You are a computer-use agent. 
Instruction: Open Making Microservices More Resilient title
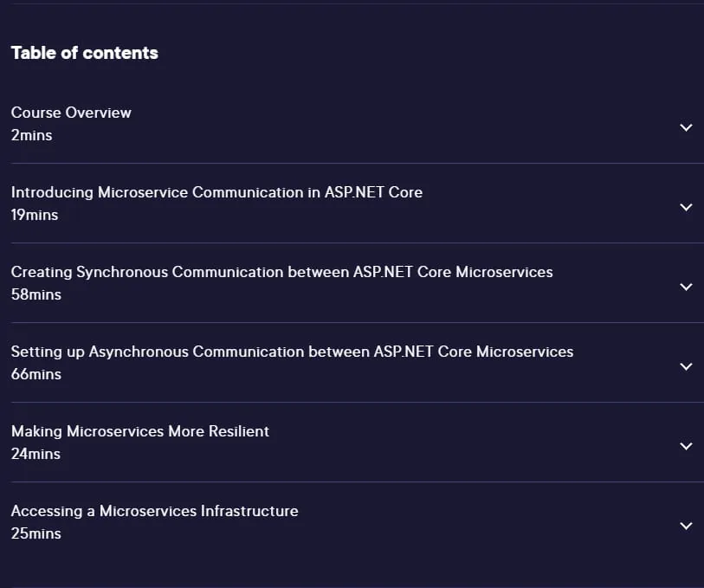(x=140, y=431)
